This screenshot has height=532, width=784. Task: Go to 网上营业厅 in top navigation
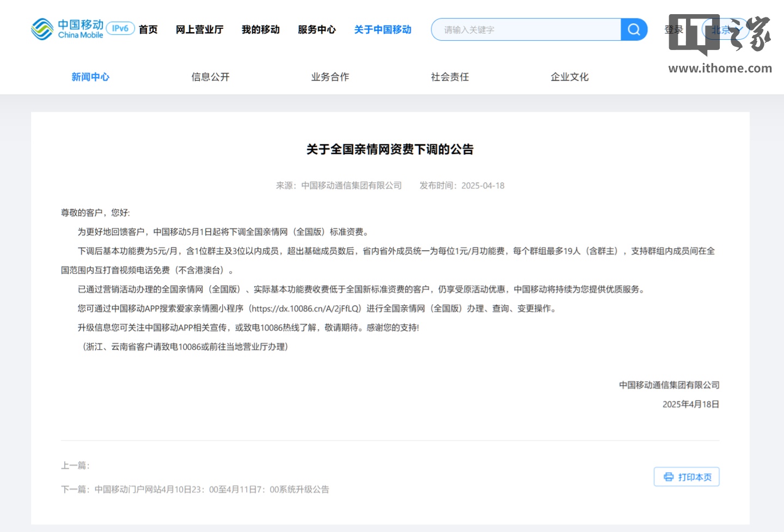pyautogui.click(x=199, y=30)
